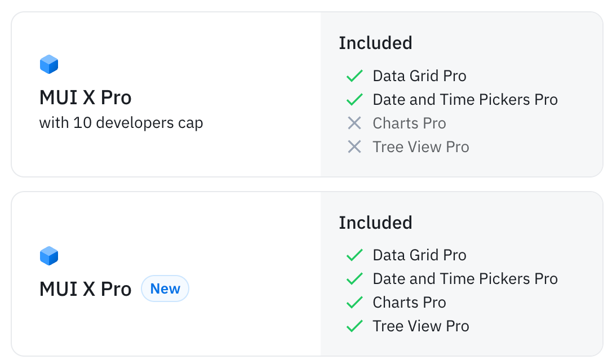Click the top card's Included heading
612x364 pixels.
click(x=375, y=43)
